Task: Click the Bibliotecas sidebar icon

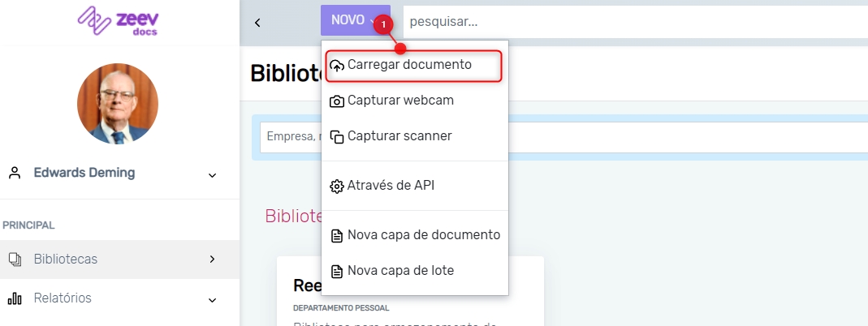Action: (15, 260)
